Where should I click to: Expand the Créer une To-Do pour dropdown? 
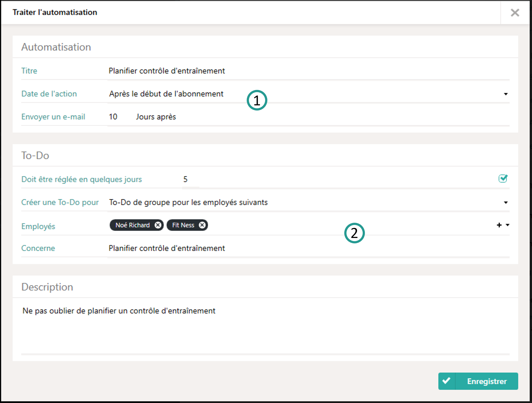pyautogui.click(x=506, y=203)
